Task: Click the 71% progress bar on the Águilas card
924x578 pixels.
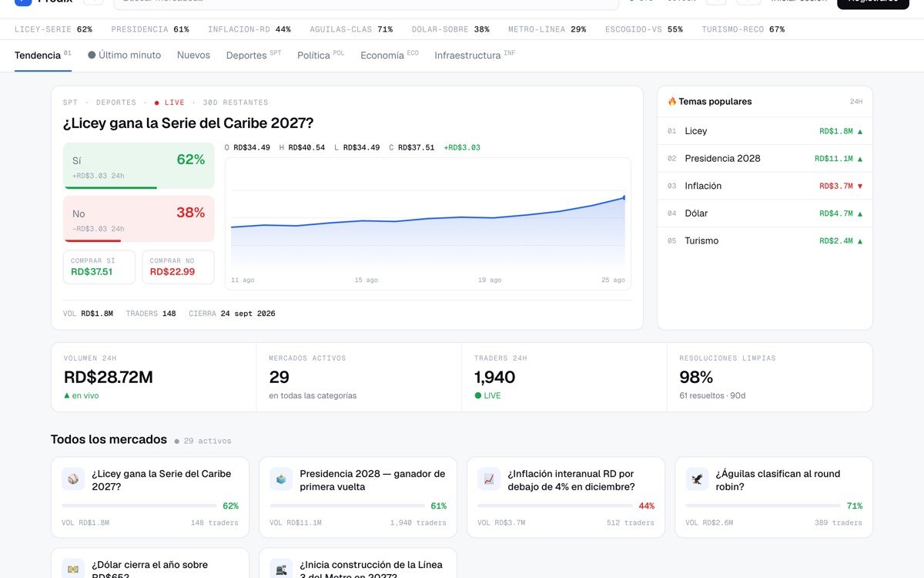Action: (x=763, y=506)
